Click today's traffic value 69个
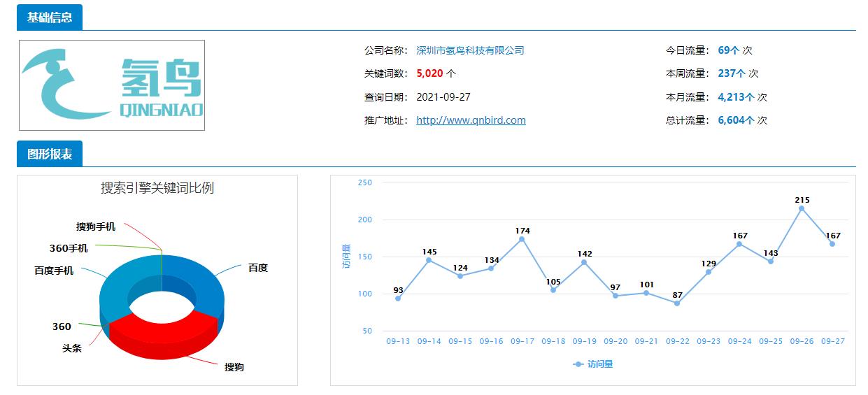The image size is (868, 395). (729, 50)
